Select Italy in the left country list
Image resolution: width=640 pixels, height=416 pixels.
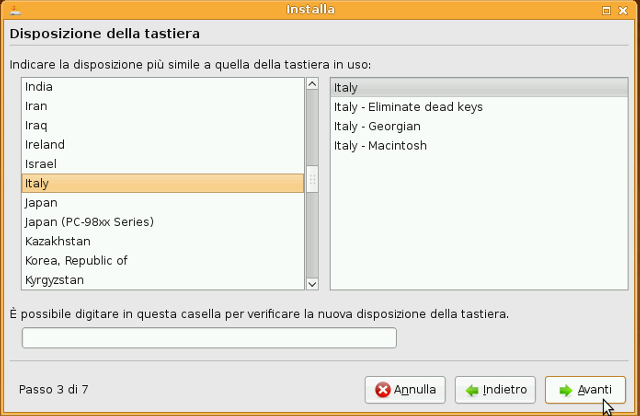pyautogui.click(x=162, y=183)
